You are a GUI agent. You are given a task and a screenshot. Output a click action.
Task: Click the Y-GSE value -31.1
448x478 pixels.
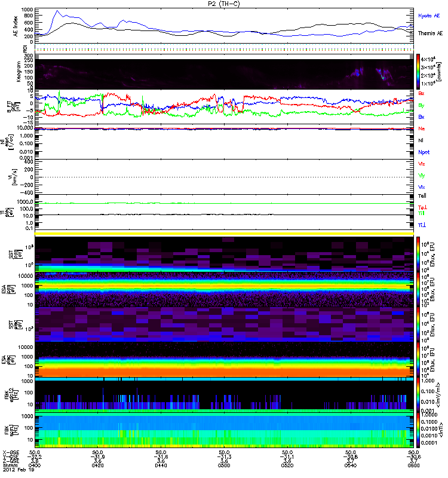(x=287, y=456)
